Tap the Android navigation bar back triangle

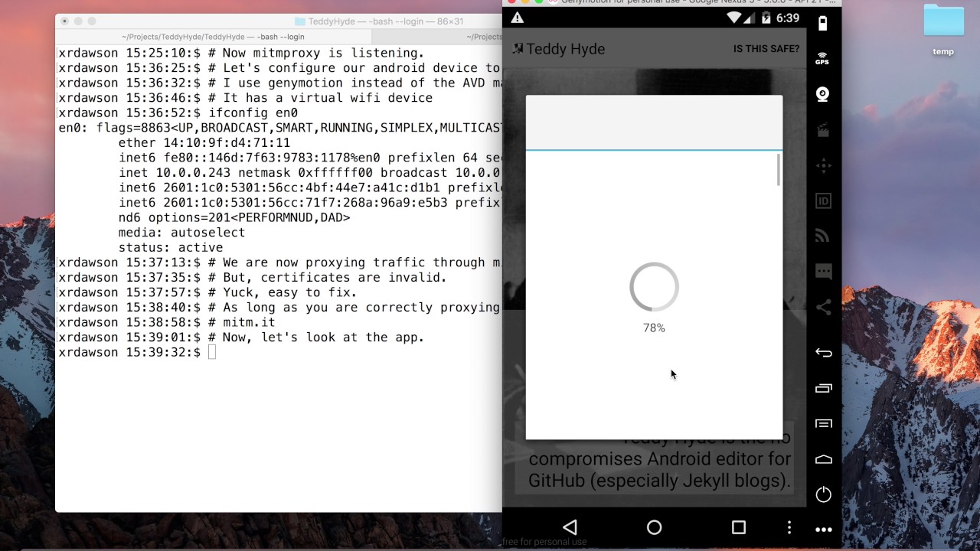(570, 527)
